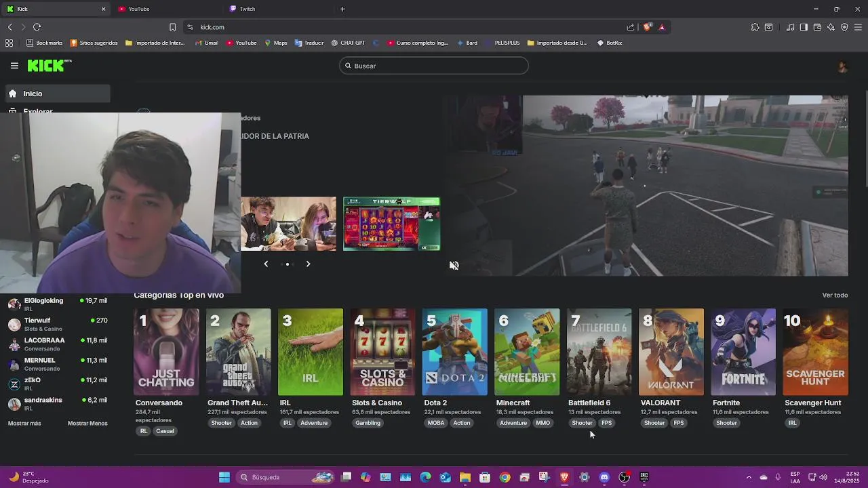
Task: Select the couple stream thumbnail in carousel
Action: click(288, 224)
